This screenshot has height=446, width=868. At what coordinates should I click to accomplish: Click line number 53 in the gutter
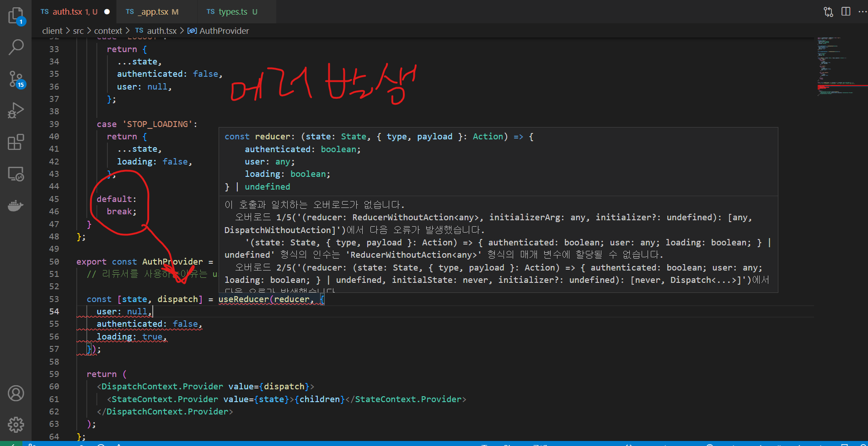(54, 299)
